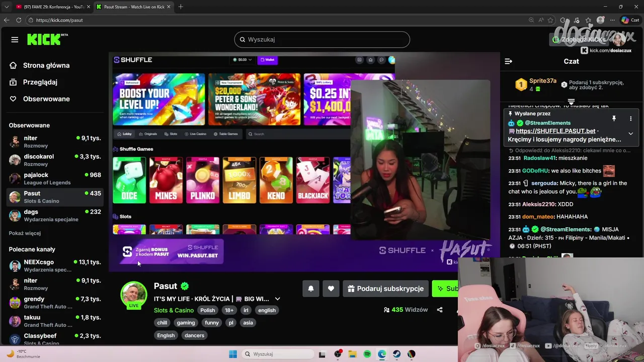
Task: Open browser tab list dropdown
Action: coord(6,7)
